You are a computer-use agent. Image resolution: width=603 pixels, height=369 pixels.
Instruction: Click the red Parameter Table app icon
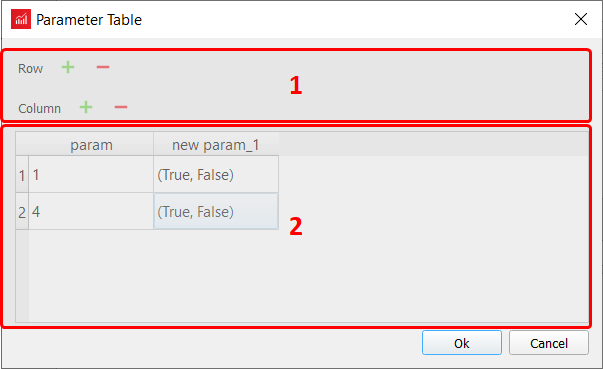[x=21, y=19]
